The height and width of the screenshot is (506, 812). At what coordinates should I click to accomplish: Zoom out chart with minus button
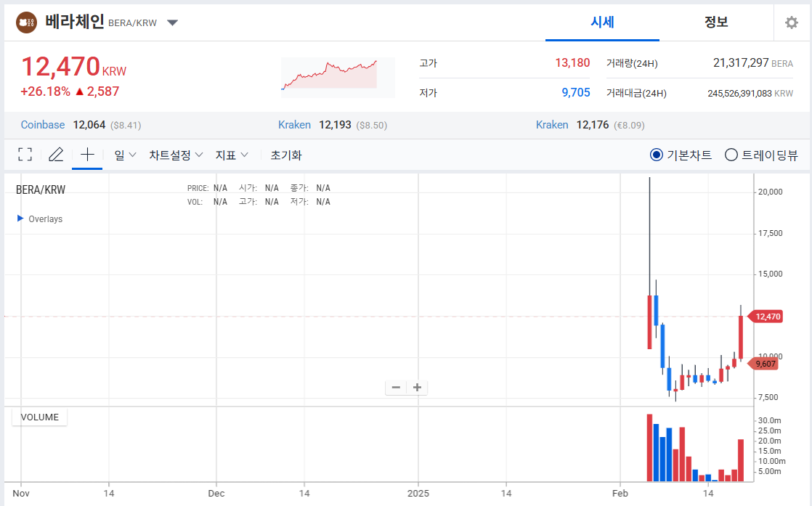click(x=396, y=387)
